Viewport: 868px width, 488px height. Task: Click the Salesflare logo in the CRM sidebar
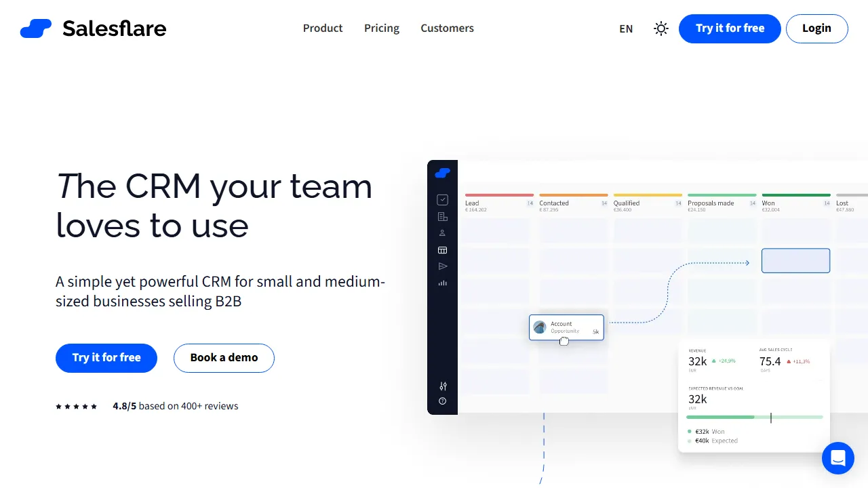pyautogui.click(x=443, y=174)
